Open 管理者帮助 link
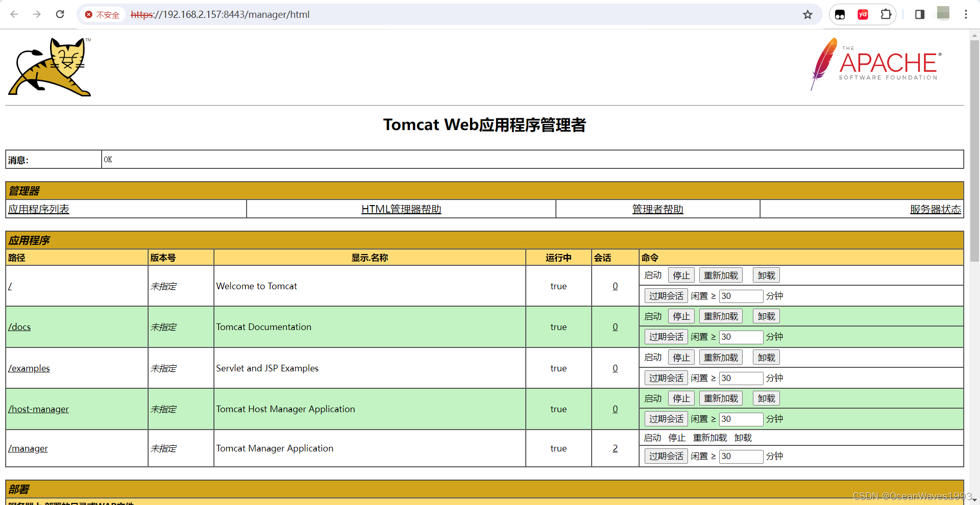The image size is (980, 505). click(657, 209)
